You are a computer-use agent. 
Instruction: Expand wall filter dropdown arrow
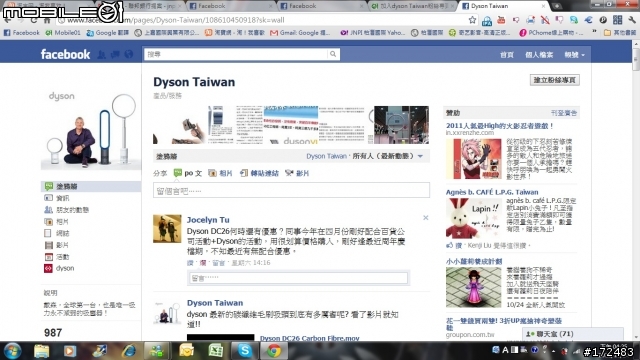[x=420, y=156]
